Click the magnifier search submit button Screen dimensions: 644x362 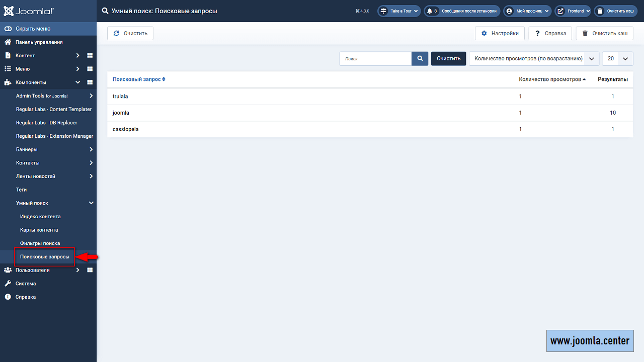[420, 59]
